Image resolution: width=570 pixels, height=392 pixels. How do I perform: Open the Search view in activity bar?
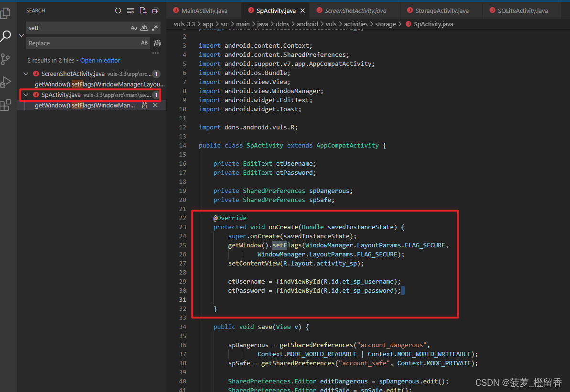point(5,36)
